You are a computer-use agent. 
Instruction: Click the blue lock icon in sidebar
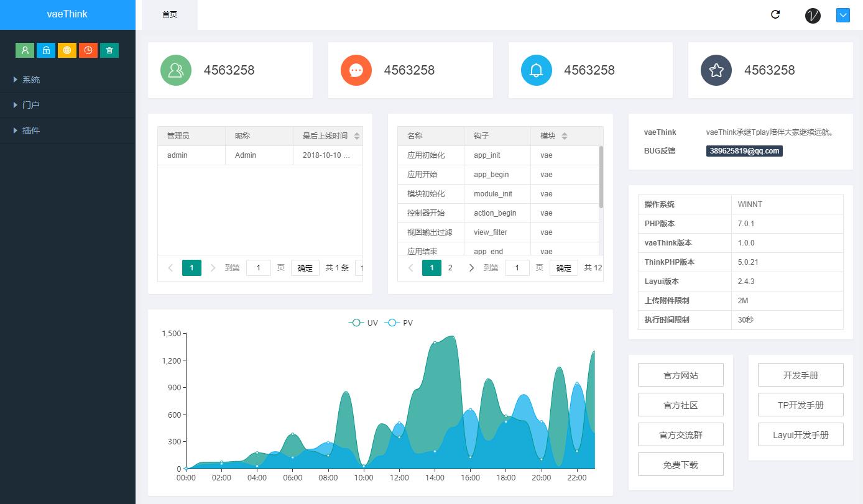click(x=46, y=50)
